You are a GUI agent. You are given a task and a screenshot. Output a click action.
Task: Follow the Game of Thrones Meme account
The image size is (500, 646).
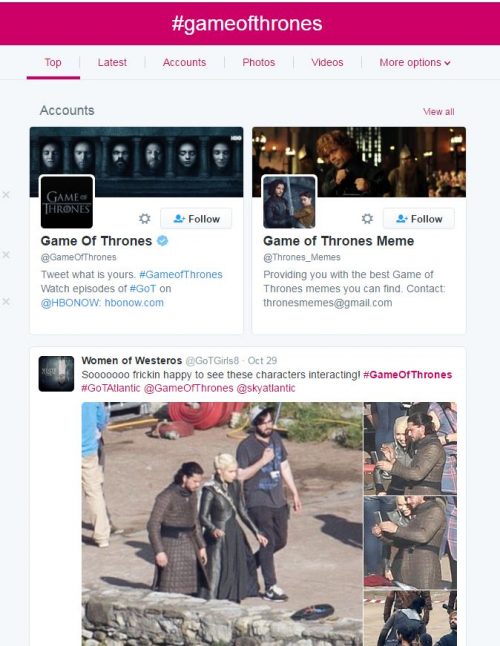tap(419, 219)
